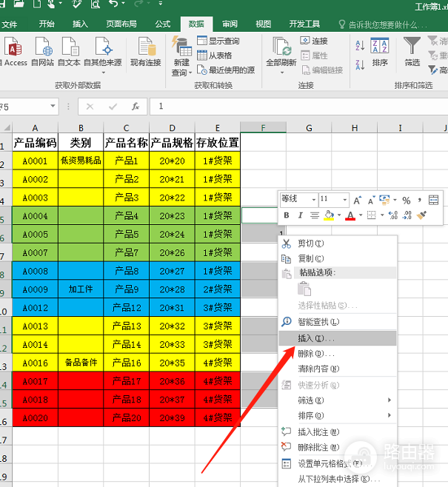Expand 筛选 submenu in context menu
Screen dimensions: 448x487
[338, 400]
